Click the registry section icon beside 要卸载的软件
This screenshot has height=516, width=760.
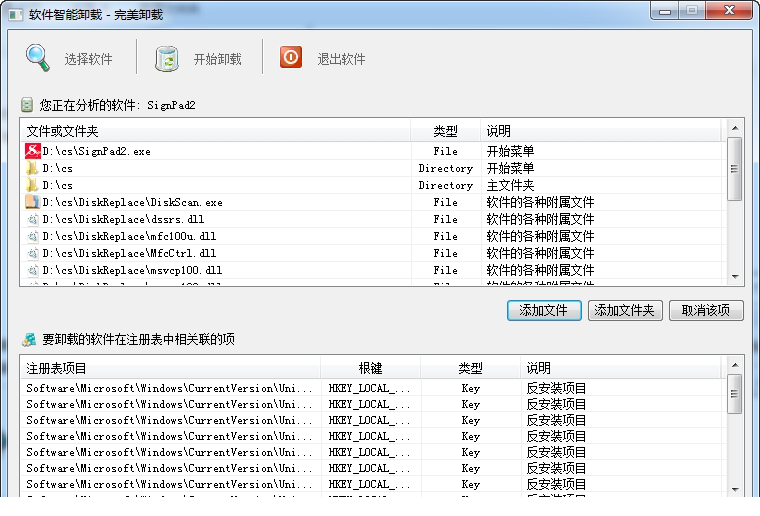(29, 340)
